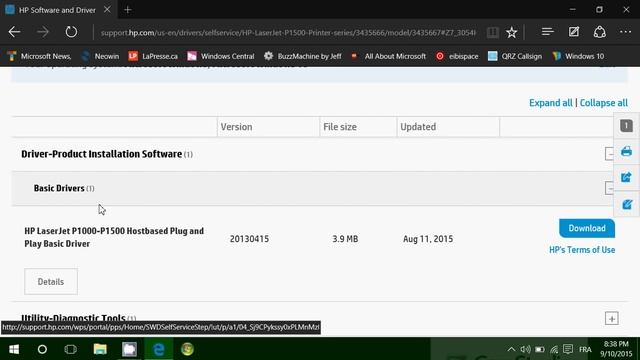
Task: Open the Windows Start menu
Action: click(x=14, y=349)
